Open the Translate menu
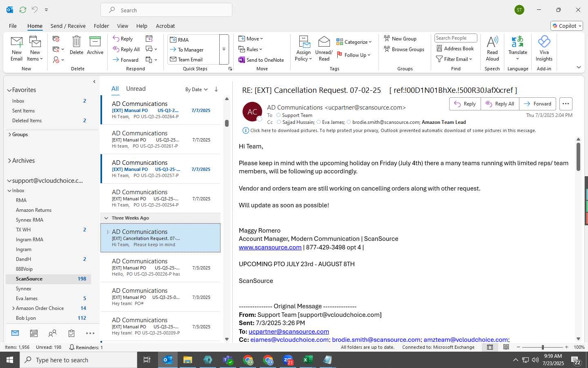The height and width of the screenshot is (368, 588). tap(518, 49)
